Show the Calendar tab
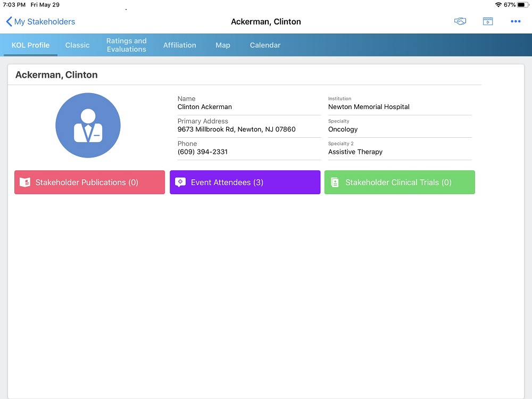 (265, 45)
